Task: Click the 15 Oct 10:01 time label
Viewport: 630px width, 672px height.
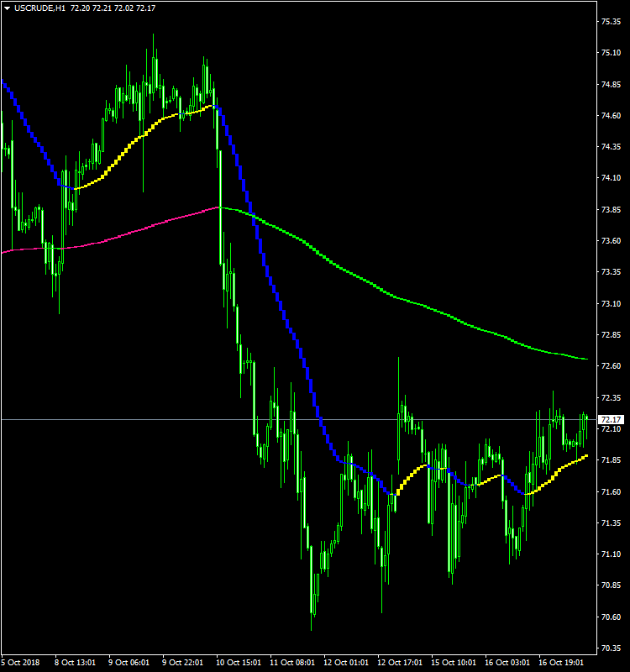Action: [454, 663]
